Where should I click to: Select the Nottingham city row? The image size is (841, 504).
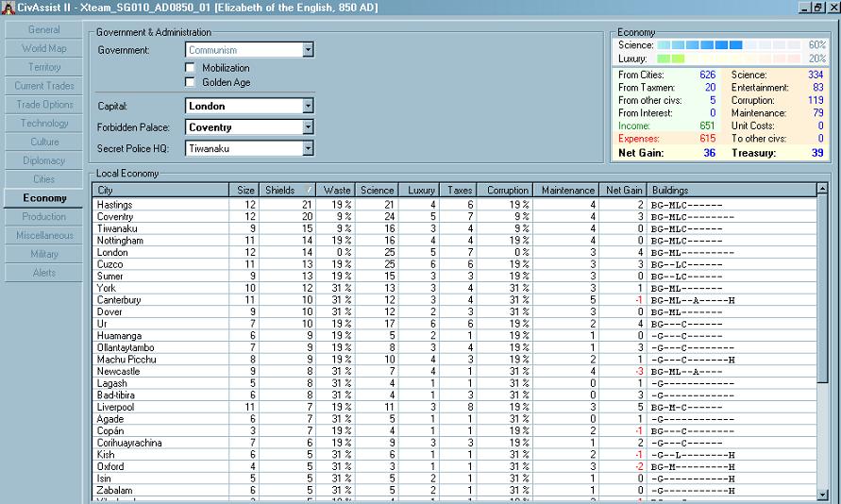click(454, 241)
